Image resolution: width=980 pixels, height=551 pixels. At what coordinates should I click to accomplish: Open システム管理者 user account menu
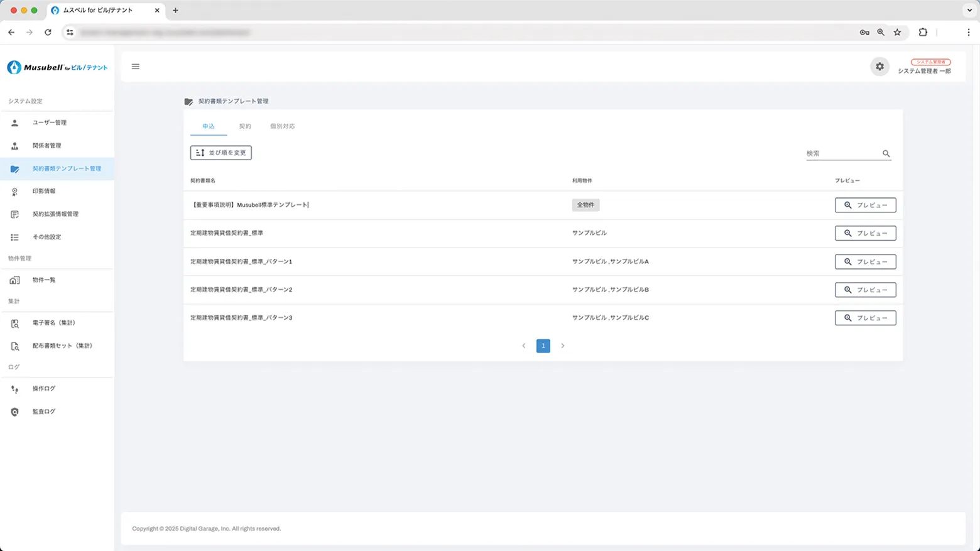924,67
